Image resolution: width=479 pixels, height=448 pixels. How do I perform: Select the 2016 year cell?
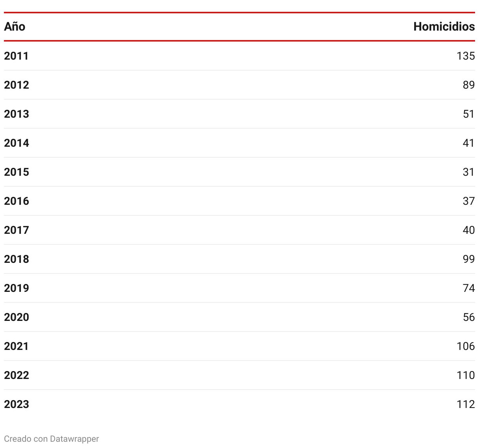tap(16, 201)
